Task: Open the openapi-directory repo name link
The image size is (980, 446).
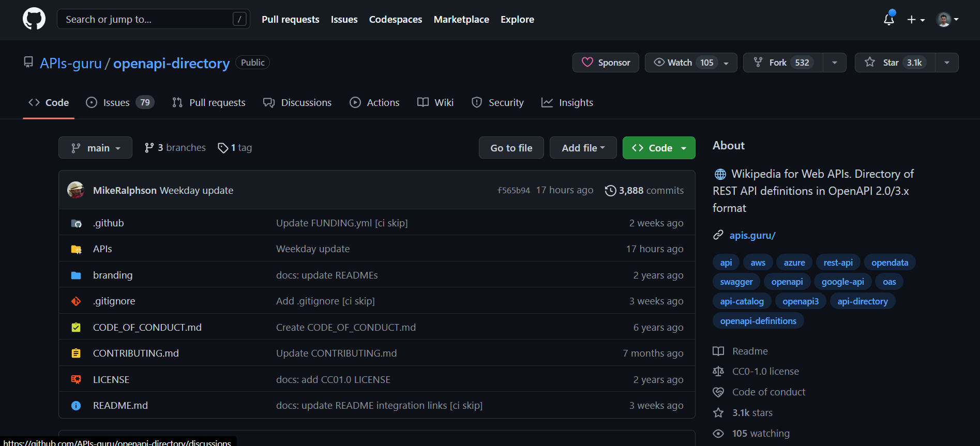Action: tap(171, 63)
